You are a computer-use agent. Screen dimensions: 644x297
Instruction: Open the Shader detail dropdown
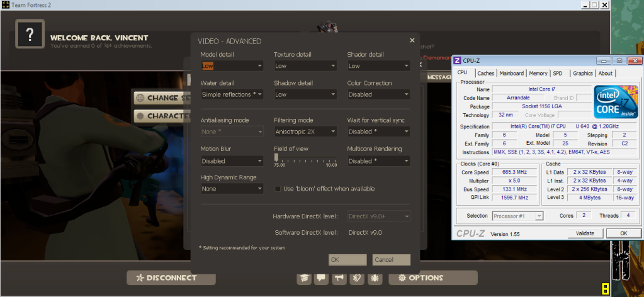click(379, 65)
